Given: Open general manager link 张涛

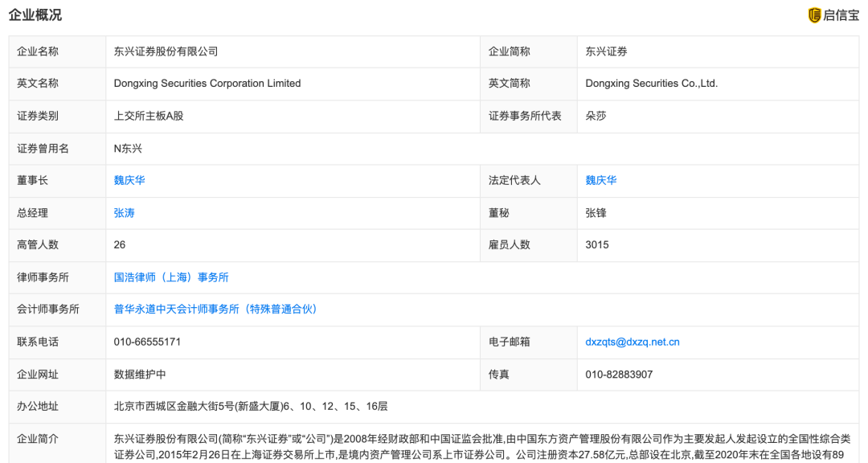Looking at the screenshot, I should coord(125,213).
